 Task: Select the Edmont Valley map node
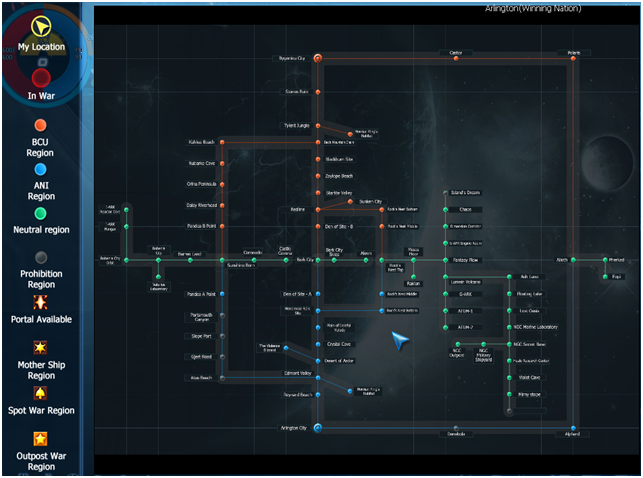coord(318,378)
